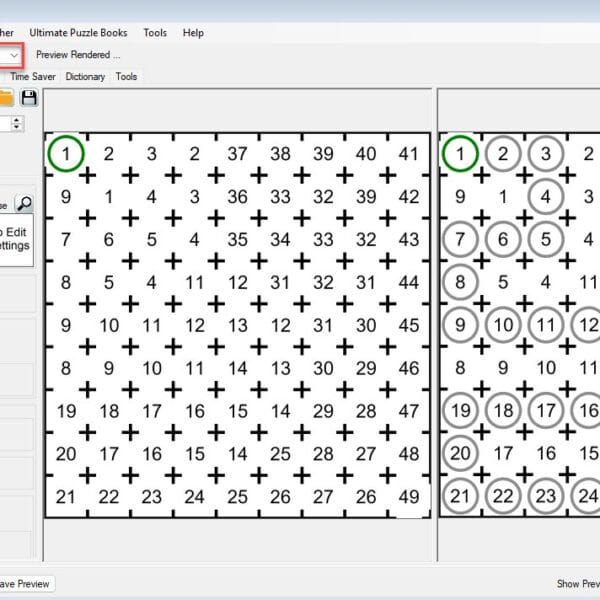Viewport: 600px width, 600px height.
Task: Click the magnifying glass browse icon
Action: (x=24, y=204)
